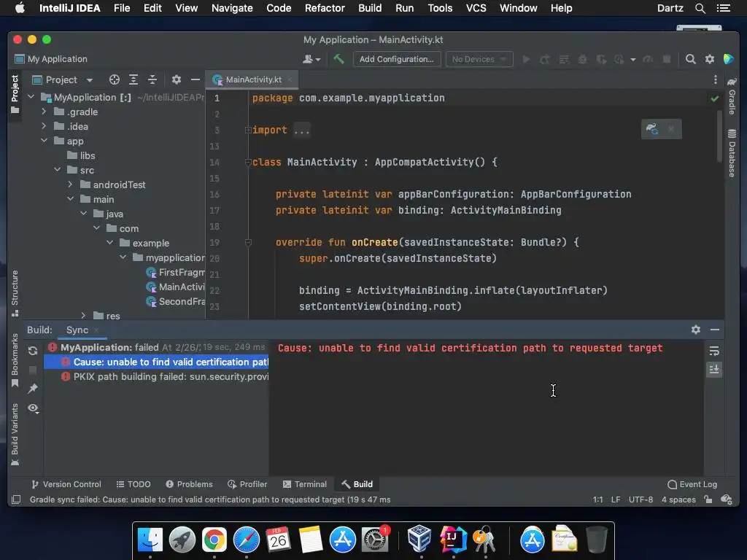Pin the build tab
This screenshot has height=560, width=747.
tap(33, 389)
